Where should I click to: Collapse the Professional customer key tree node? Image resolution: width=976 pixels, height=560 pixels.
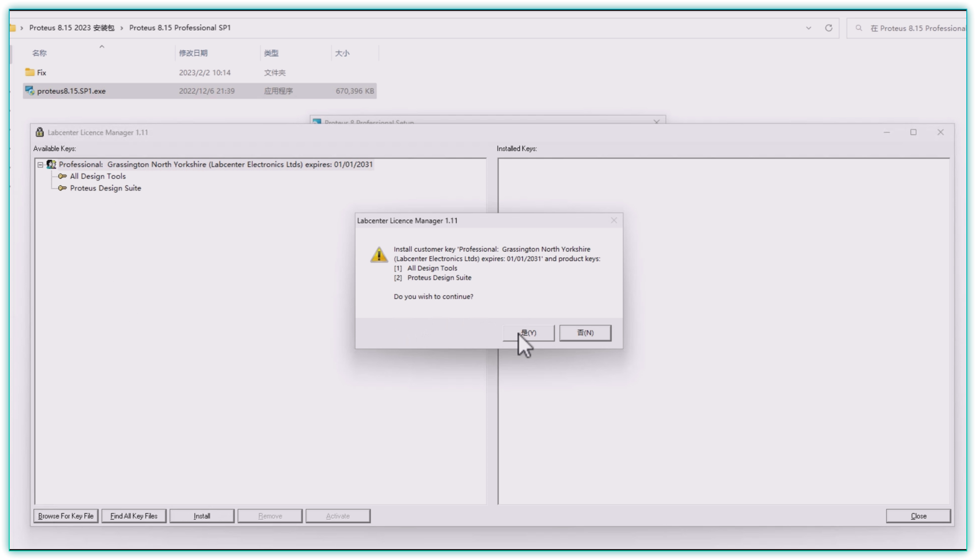tap(40, 165)
